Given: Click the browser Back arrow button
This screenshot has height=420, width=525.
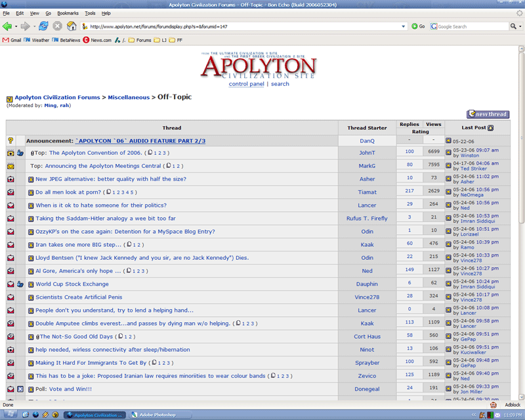Looking at the screenshot, I should click(x=7, y=26).
